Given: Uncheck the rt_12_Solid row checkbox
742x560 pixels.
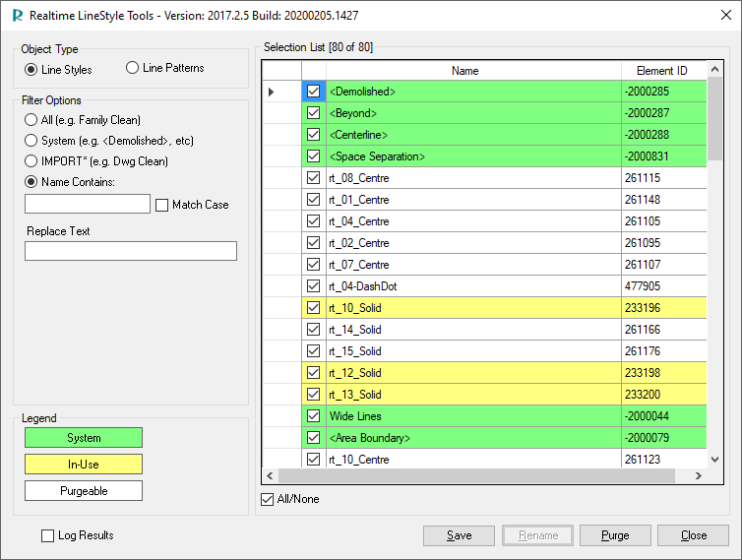Looking at the screenshot, I should 313,373.
